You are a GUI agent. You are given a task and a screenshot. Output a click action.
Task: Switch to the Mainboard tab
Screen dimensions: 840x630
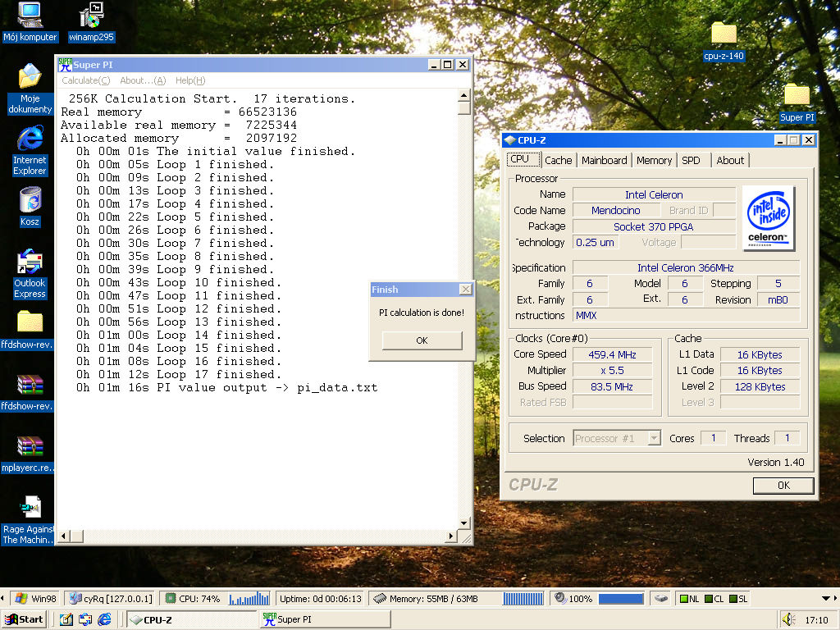(x=605, y=160)
